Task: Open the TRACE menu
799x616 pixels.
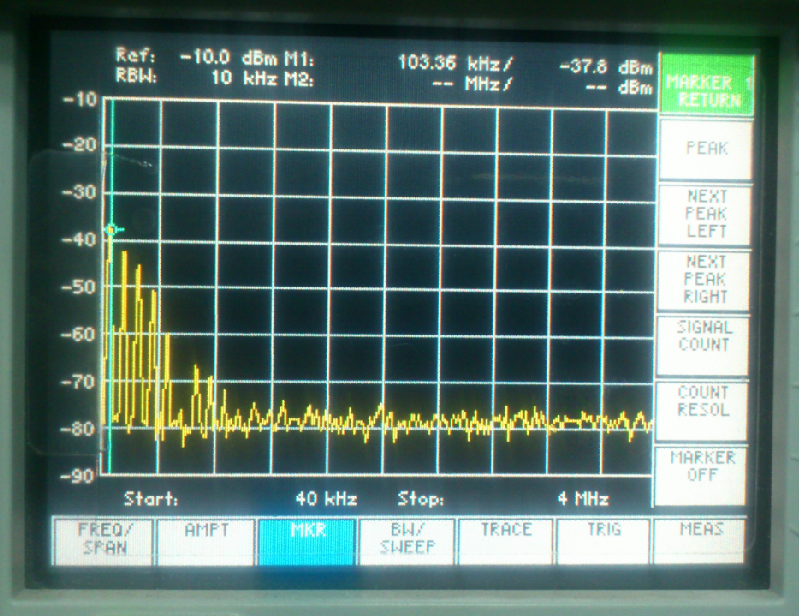Action: (x=505, y=540)
